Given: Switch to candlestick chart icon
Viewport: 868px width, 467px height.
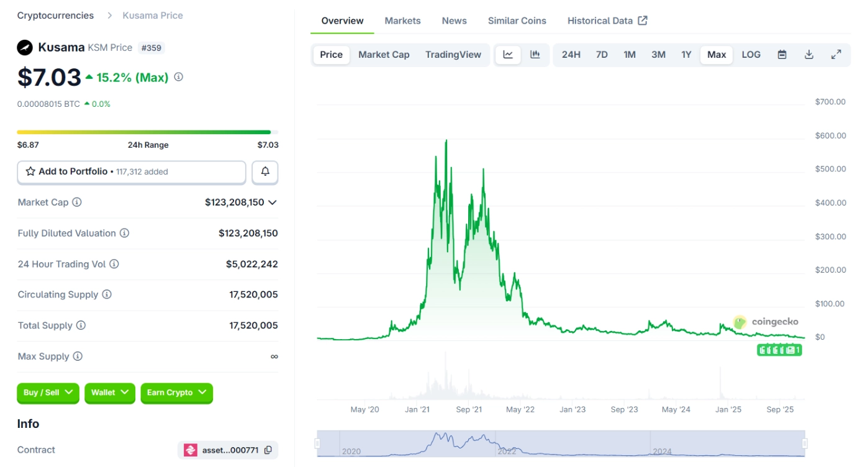Looking at the screenshot, I should click(535, 55).
